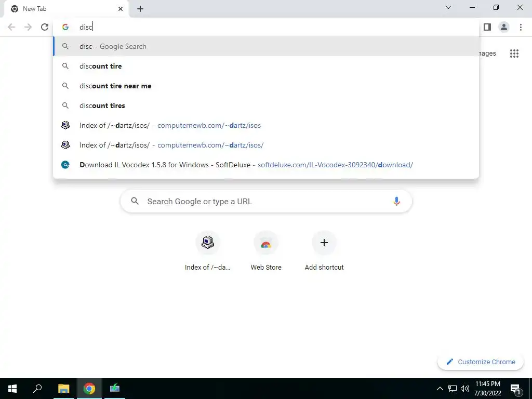
Task: Choose the 'discount tire' suggestion
Action: 266,66
